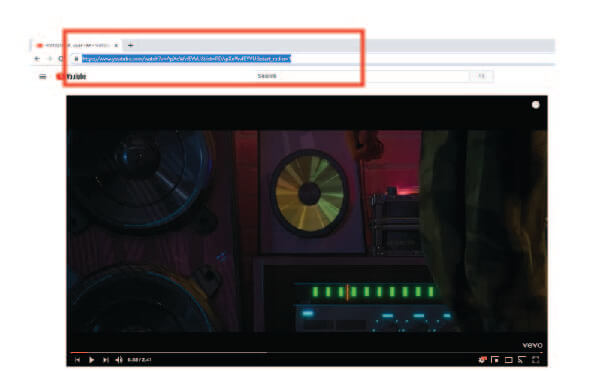Image resolution: width=612 pixels, height=371 pixels.
Task: Enter full screen mode
Action: coord(536,360)
